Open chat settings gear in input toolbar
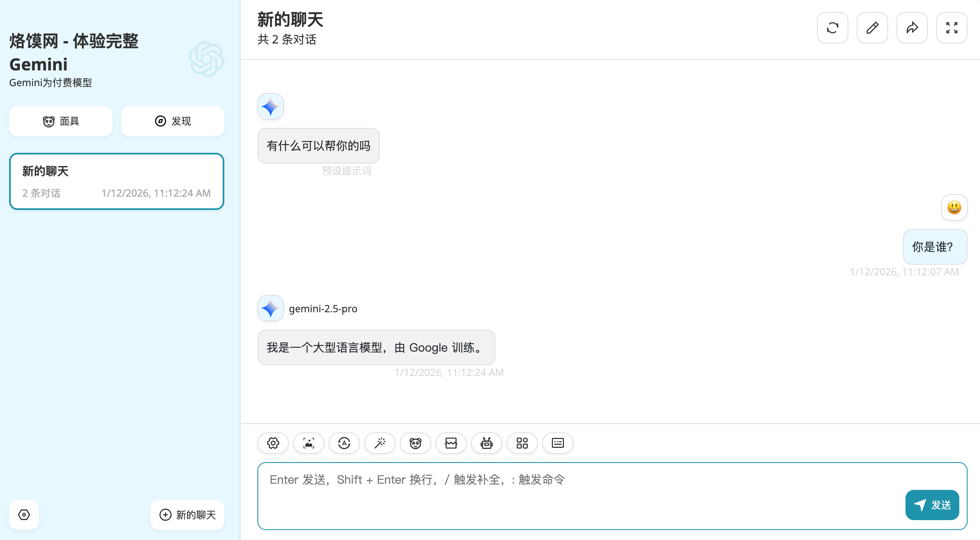 pyautogui.click(x=273, y=443)
